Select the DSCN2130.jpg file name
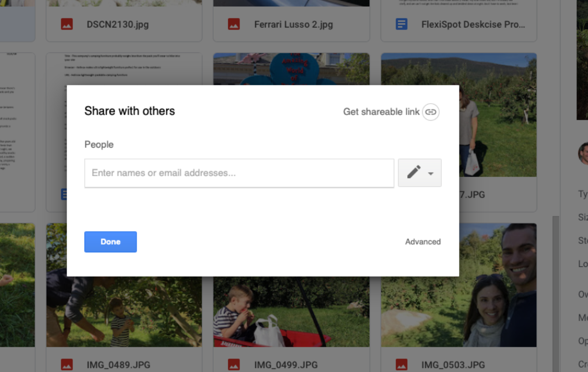Screen dimensions: 588x372 coord(118,24)
